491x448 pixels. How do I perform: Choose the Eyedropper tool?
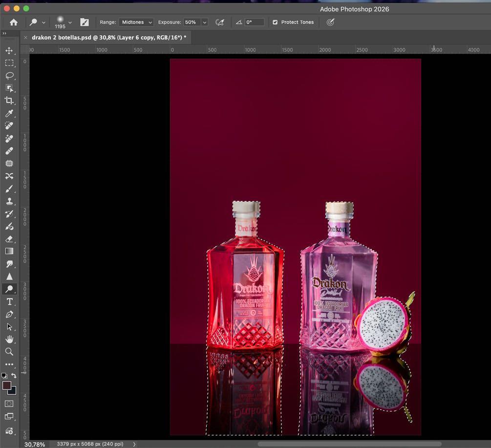pyautogui.click(x=9, y=113)
